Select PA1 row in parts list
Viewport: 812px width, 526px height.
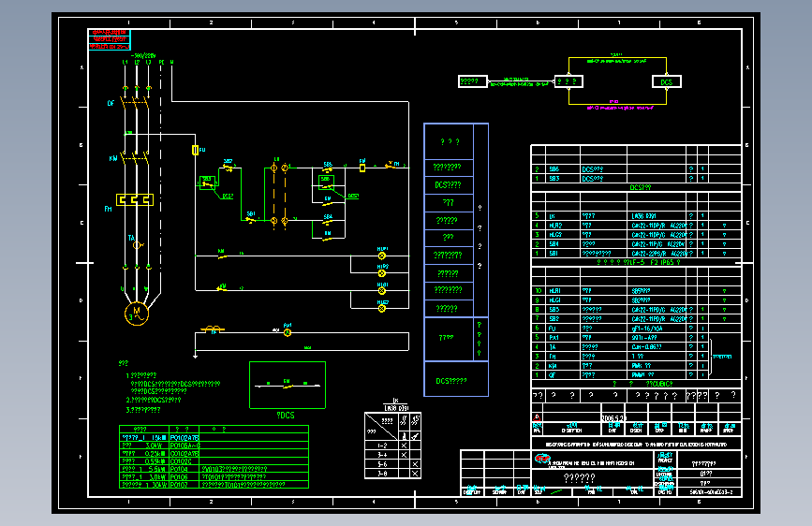(636, 338)
